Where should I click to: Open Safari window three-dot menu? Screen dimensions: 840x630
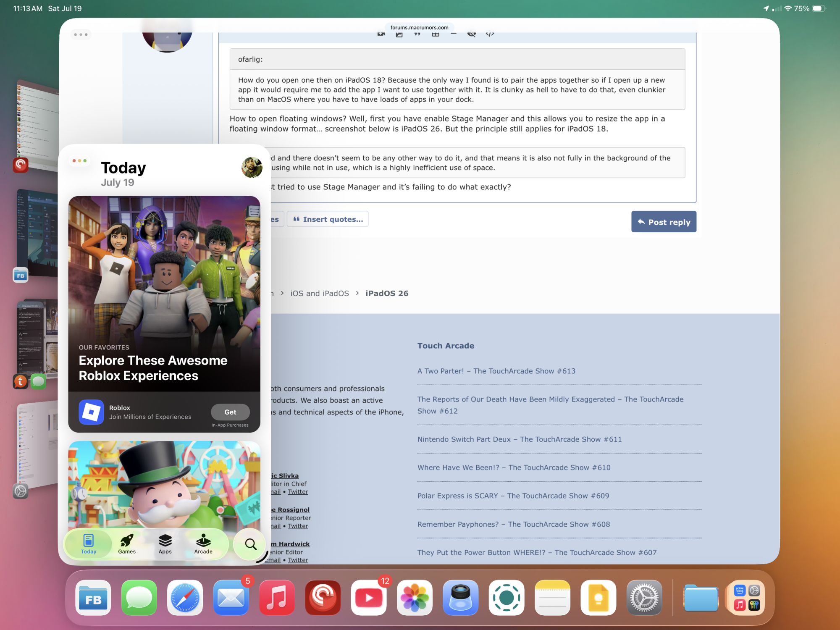click(81, 34)
